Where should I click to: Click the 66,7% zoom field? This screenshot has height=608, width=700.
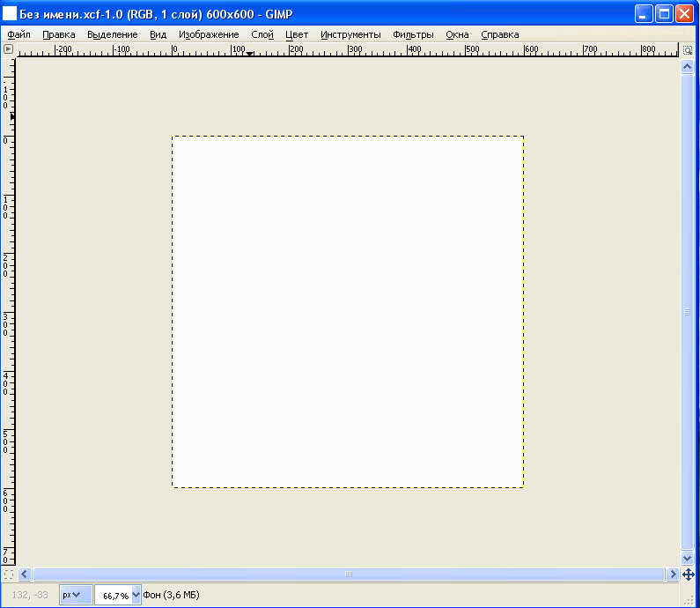coord(114,596)
